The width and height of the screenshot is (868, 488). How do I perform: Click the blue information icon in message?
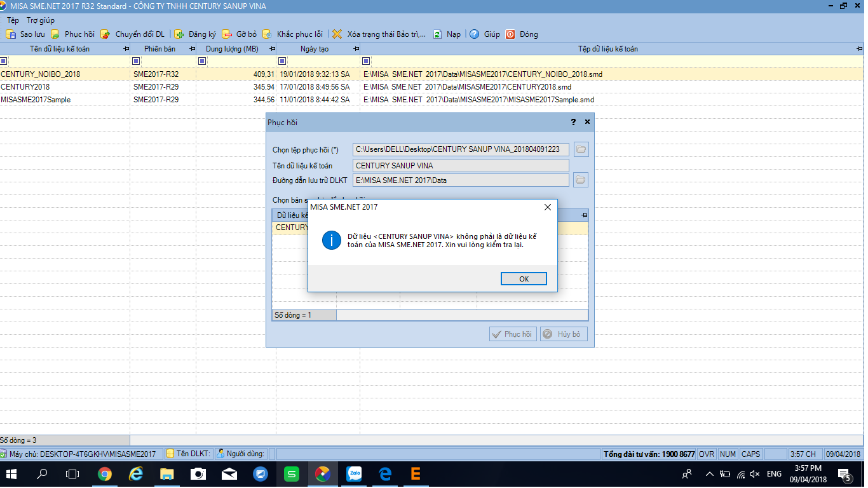tap(332, 240)
